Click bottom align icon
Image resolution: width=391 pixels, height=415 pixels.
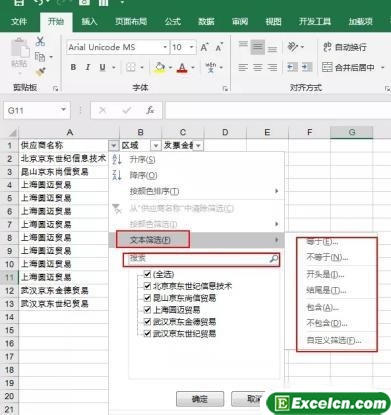(272, 48)
